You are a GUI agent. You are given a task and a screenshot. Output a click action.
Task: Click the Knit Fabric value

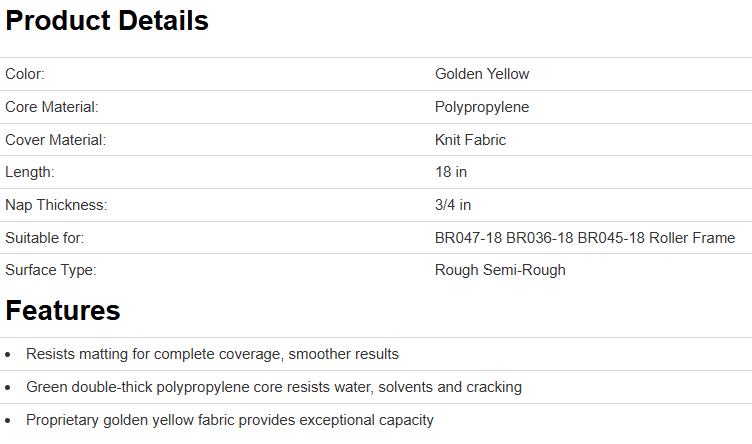point(470,140)
